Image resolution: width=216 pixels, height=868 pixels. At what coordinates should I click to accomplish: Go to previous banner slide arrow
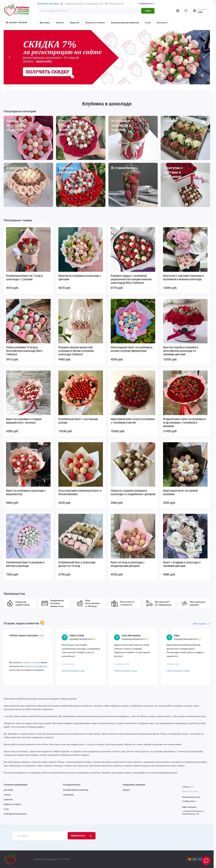(x=9, y=57)
